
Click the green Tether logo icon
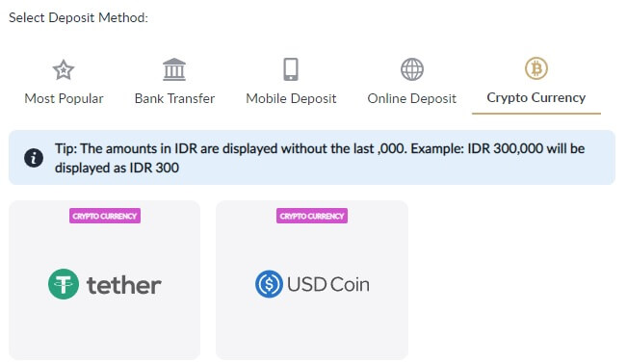click(x=64, y=284)
